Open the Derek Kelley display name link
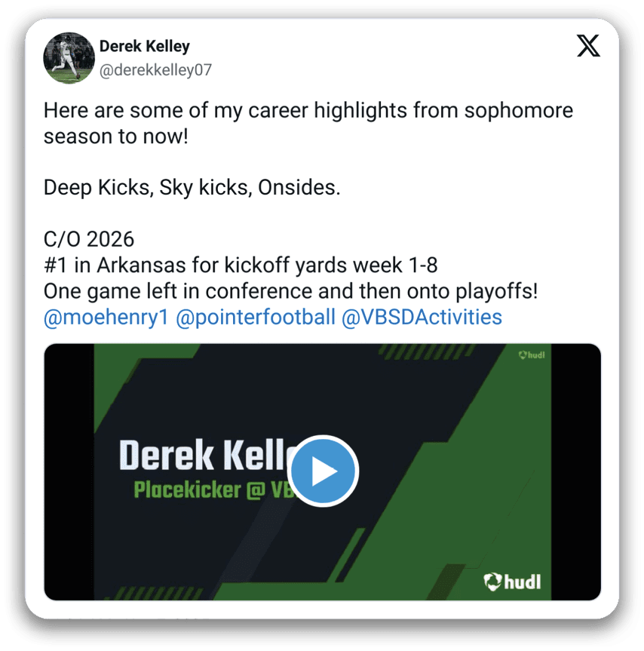 click(145, 47)
